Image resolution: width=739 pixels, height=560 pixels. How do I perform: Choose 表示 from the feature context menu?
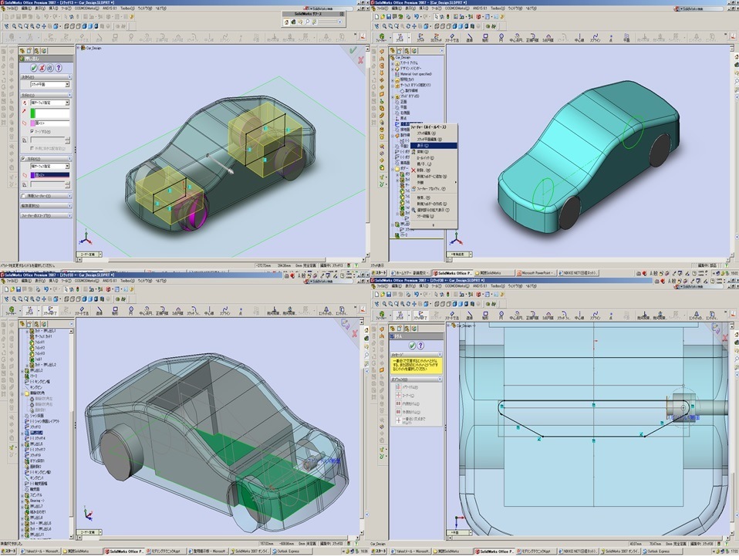pyautogui.click(x=423, y=146)
